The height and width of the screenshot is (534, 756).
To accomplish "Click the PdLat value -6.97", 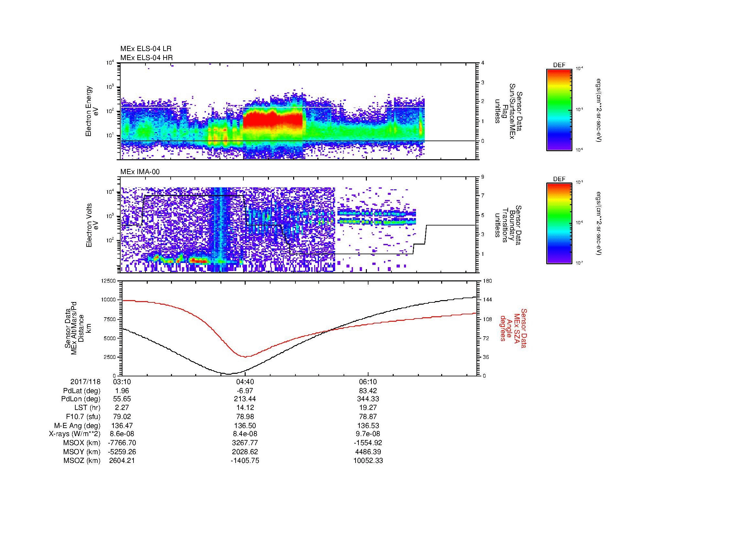I will pyautogui.click(x=245, y=391).
